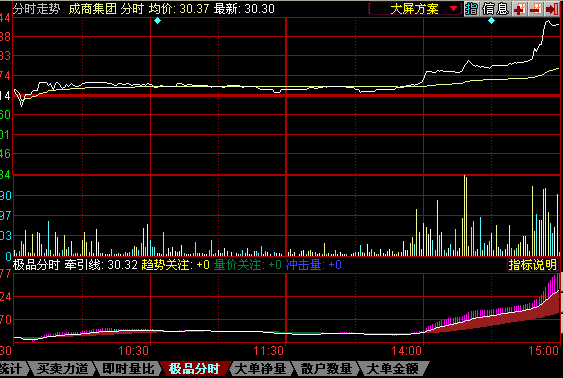This screenshot has width=563, height=378.
Task: Select the 极品分时 tab
Action: [x=194, y=369]
